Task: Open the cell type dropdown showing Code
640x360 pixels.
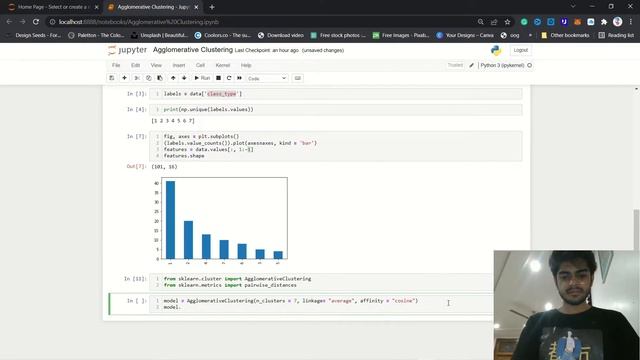Action: coord(267,78)
